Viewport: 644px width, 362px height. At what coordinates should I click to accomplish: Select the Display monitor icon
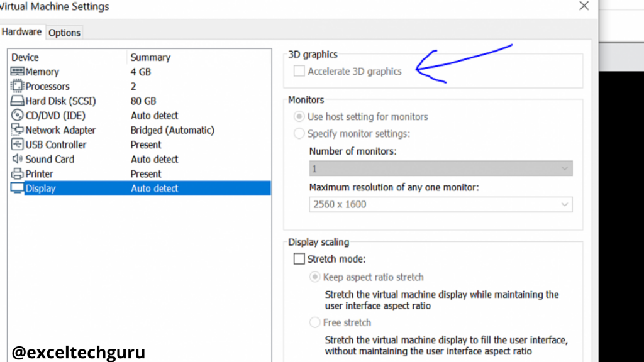(x=17, y=188)
